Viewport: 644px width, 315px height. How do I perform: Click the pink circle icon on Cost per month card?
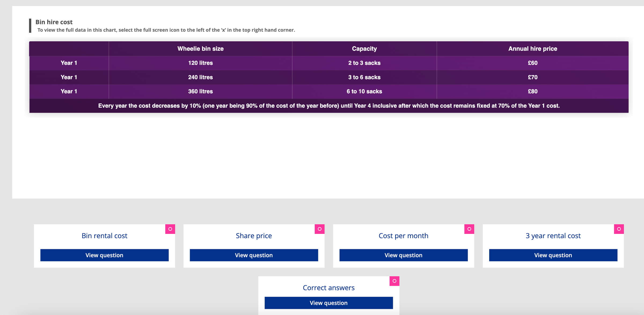click(x=469, y=229)
